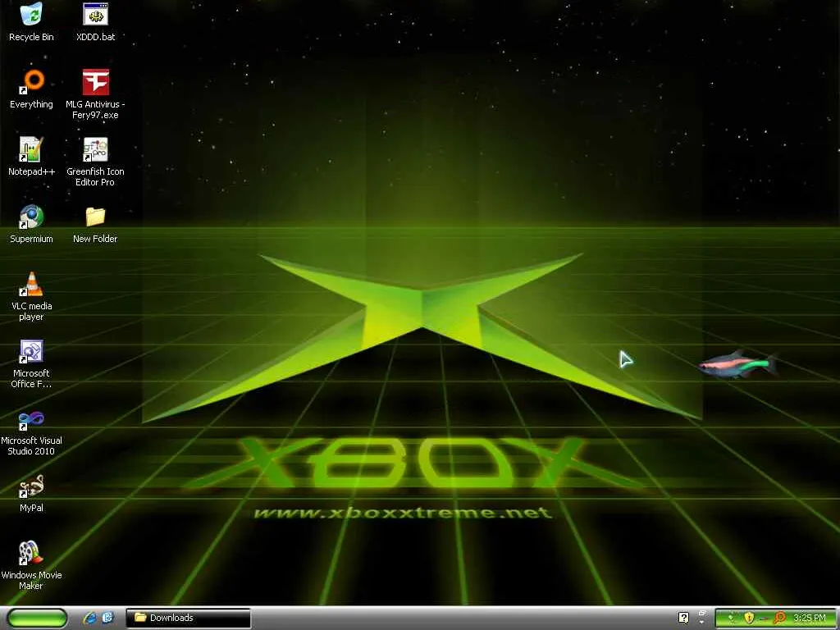
Task: Click the fish swimming on the desktop
Action: (x=739, y=365)
